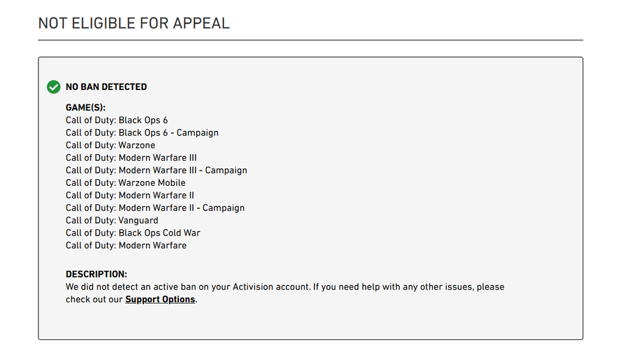
Task: Click Call of Duty: Modern Warfare II entry
Action: pos(130,195)
